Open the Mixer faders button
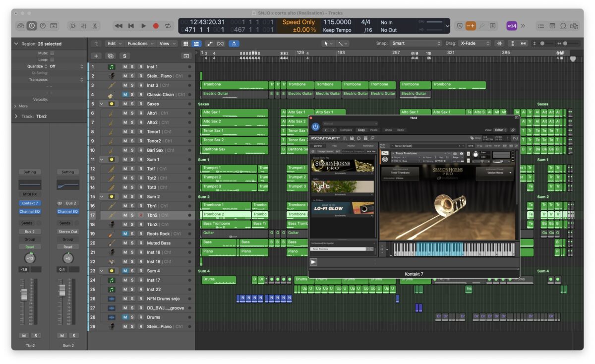The height and width of the screenshot is (364, 595). pyautogui.click(x=84, y=26)
